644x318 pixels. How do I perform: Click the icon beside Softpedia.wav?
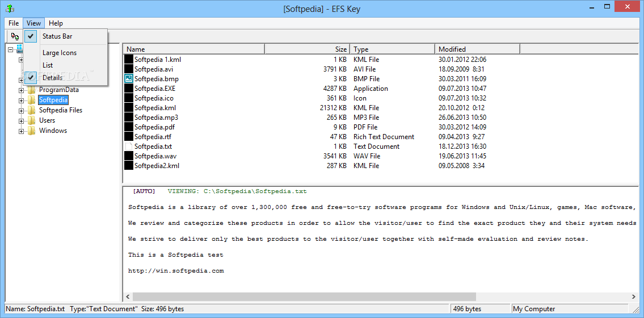point(129,156)
